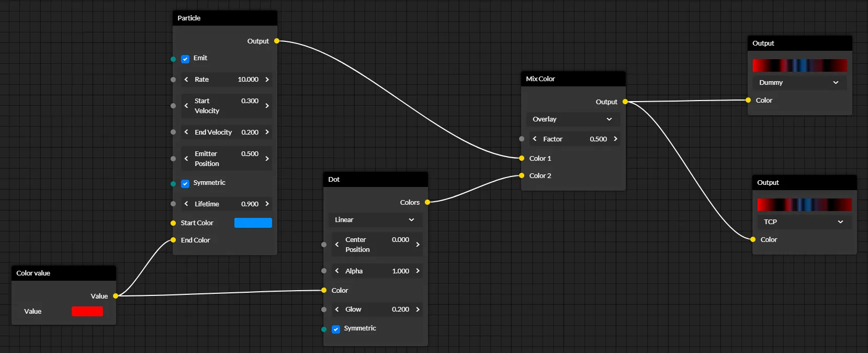Click the Particle node Output socket
868x353 pixels.
click(277, 41)
